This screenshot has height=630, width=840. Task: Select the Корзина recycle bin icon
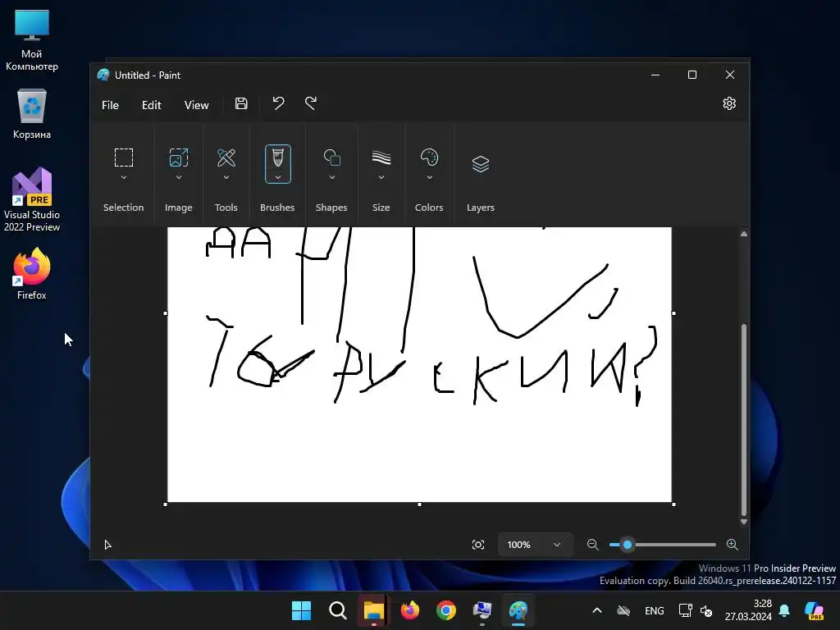pos(32,115)
